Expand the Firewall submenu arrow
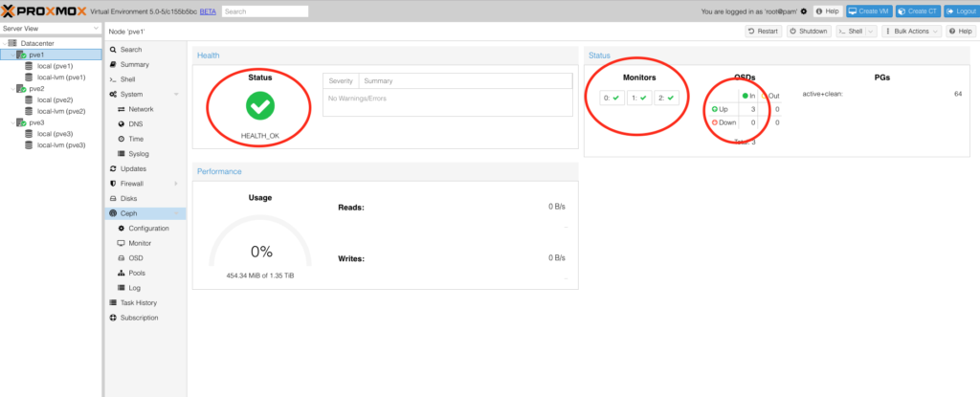980x397 pixels. pyautogui.click(x=176, y=184)
